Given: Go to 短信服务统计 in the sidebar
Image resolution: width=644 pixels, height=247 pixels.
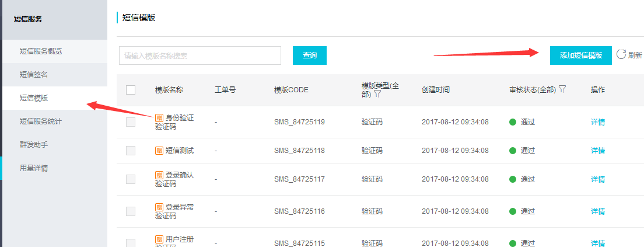Looking at the screenshot, I should pyautogui.click(x=41, y=121).
